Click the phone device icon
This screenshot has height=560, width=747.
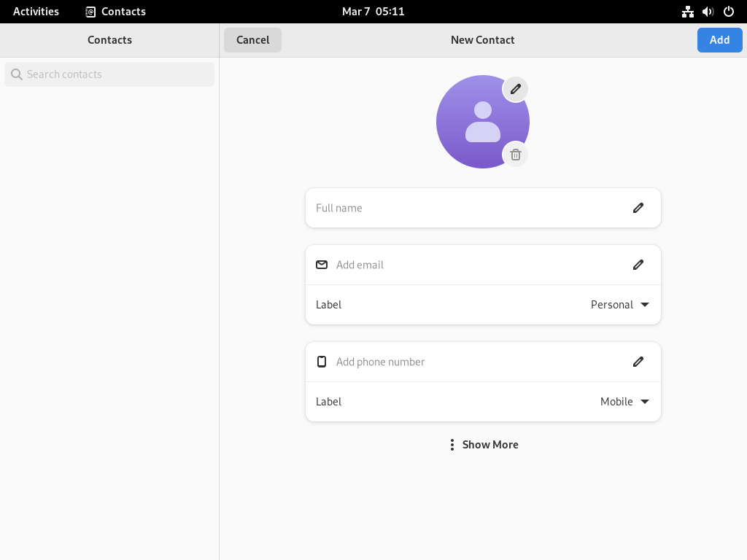[322, 362]
